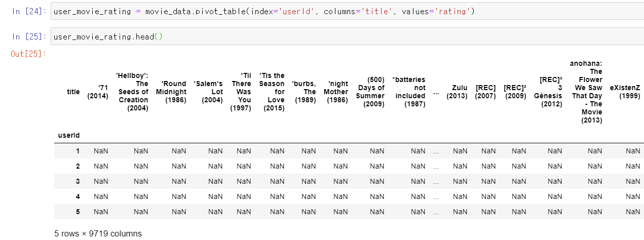Click the Out[25] output prompt
The height and width of the screenshot is (240, 644).
[28, 53]
